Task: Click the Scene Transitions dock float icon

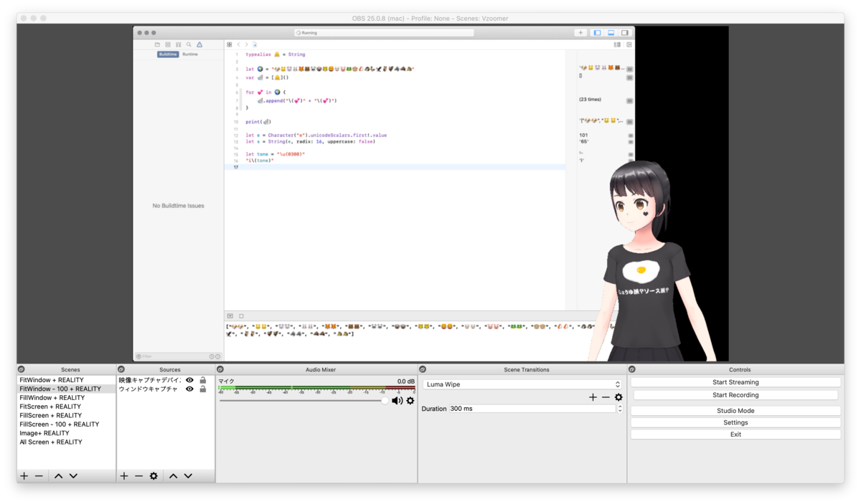Action: [423, 370]
